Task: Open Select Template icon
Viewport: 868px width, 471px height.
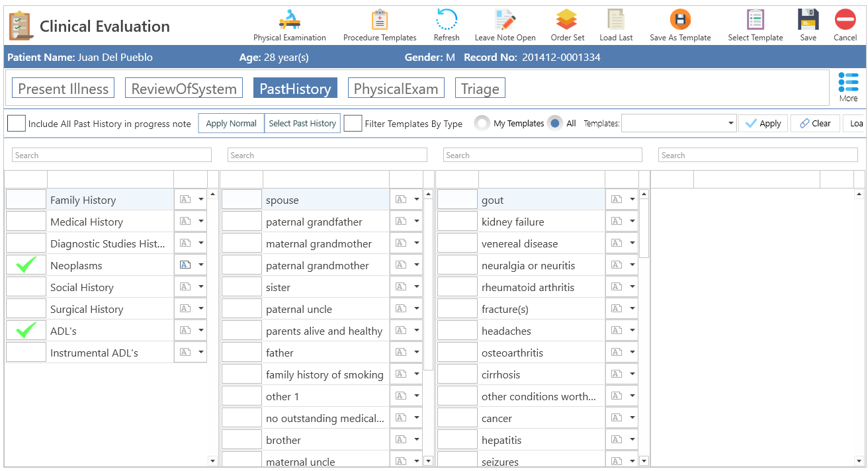Action: (756, 20)
